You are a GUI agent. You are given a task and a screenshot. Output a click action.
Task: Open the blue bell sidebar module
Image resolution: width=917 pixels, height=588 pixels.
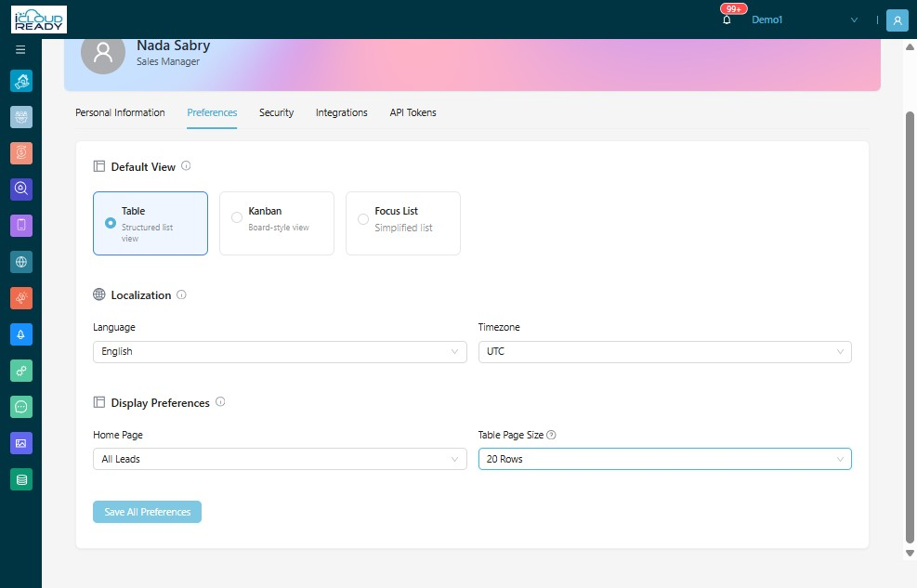pos(21,334)
